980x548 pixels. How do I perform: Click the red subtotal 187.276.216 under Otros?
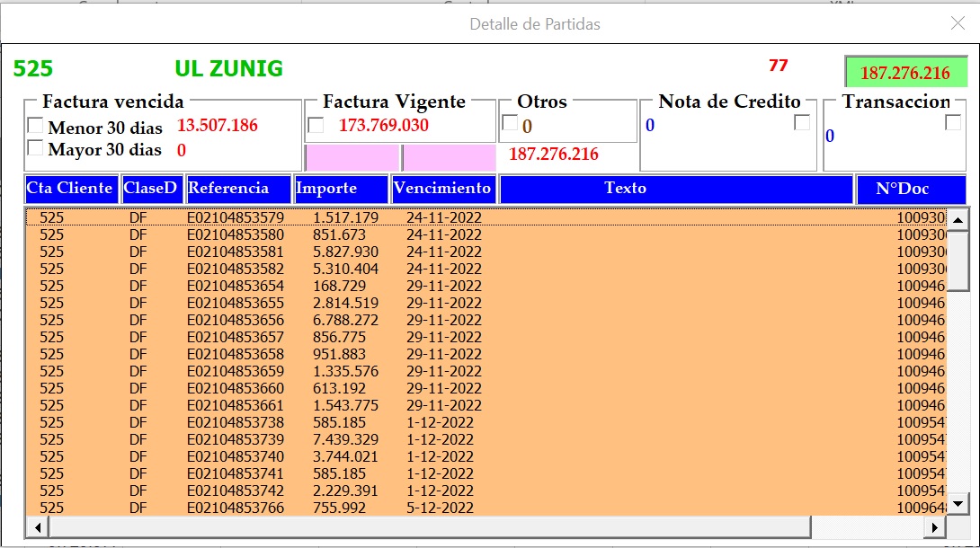coord(554,154)
